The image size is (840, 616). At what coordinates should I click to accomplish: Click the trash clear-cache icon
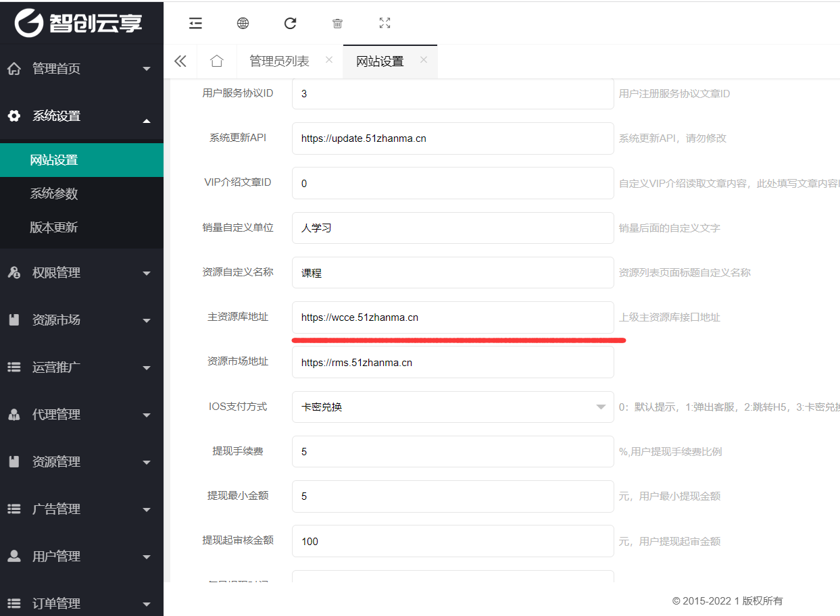point(337,23)
